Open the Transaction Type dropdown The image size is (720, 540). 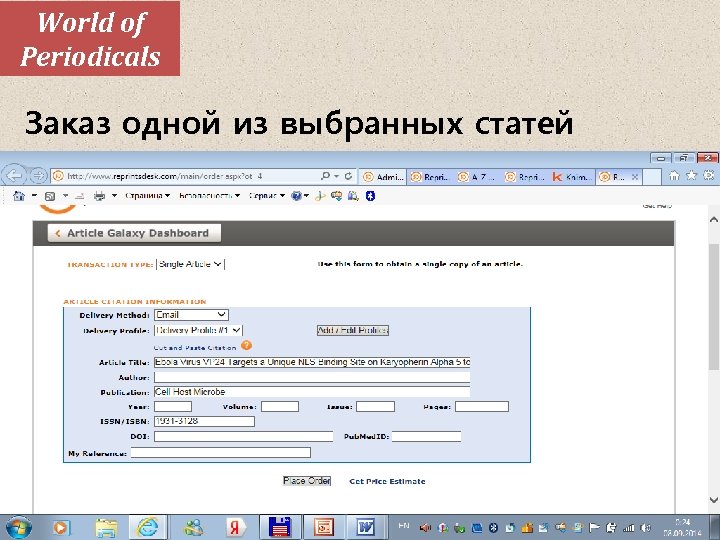[191, 264]
